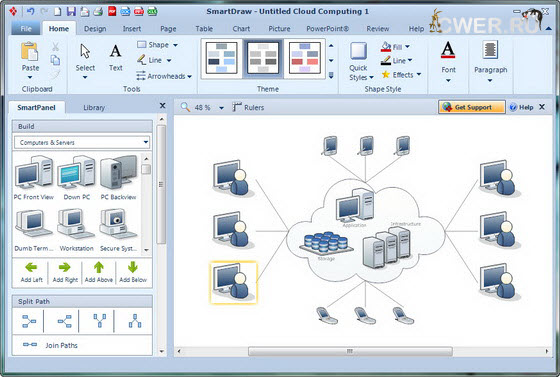Image resolution: width=560 pixels, height=377 pixels.
Task: Export to Word with the blue DOC icon
Action: click(125, 11)
